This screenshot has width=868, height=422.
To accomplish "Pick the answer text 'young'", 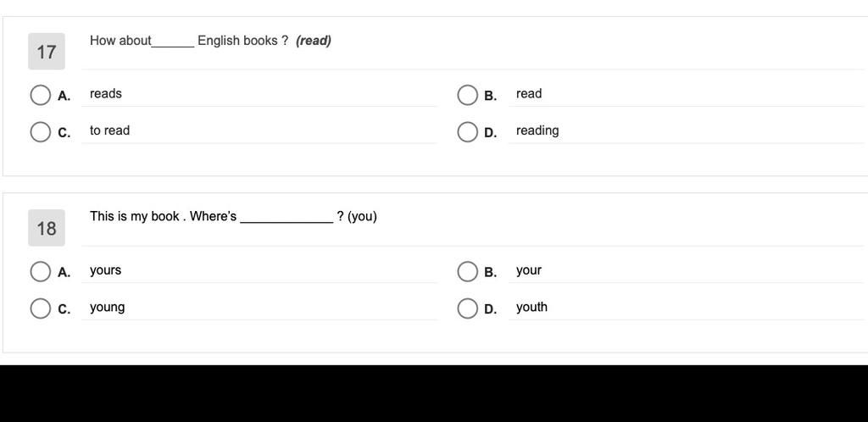I will pos(108,308).
